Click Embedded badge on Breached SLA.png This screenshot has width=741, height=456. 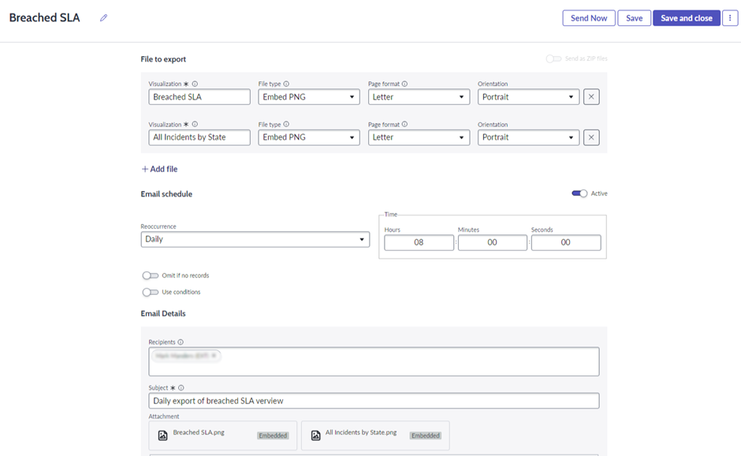coord(273,435)
